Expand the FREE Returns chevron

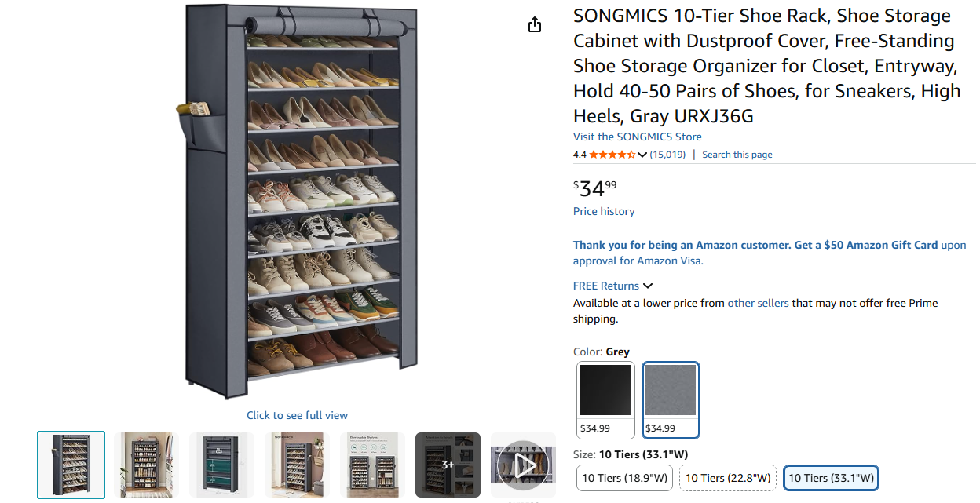click(x=648, y=286)
